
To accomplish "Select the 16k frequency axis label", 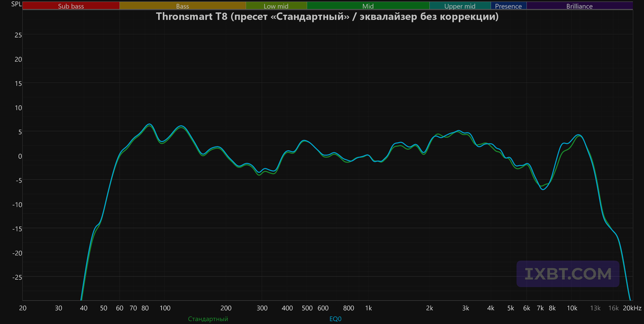I will click(614, 308).
